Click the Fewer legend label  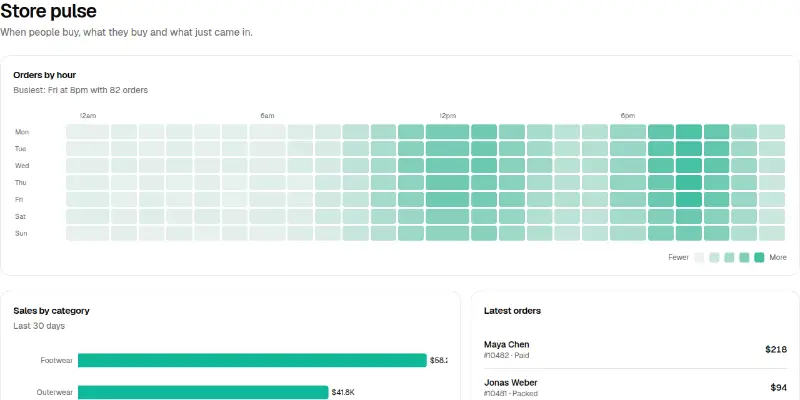(x=679, y=258)
